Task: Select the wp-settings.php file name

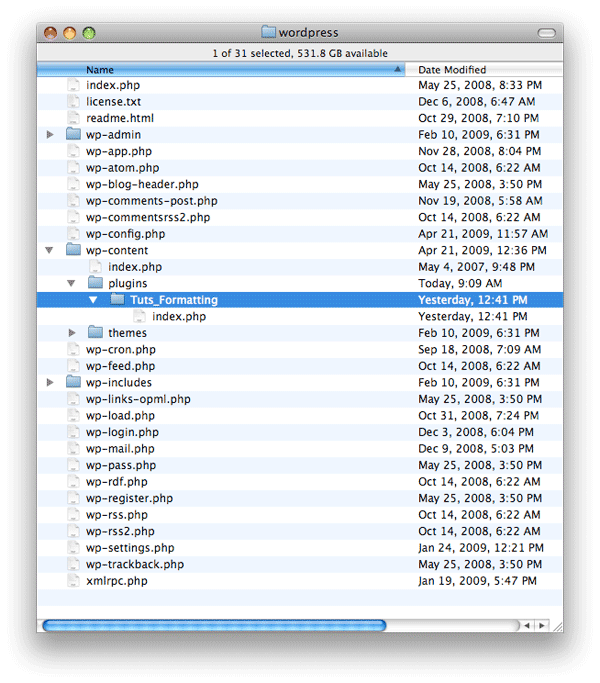Action: (130, 548)
